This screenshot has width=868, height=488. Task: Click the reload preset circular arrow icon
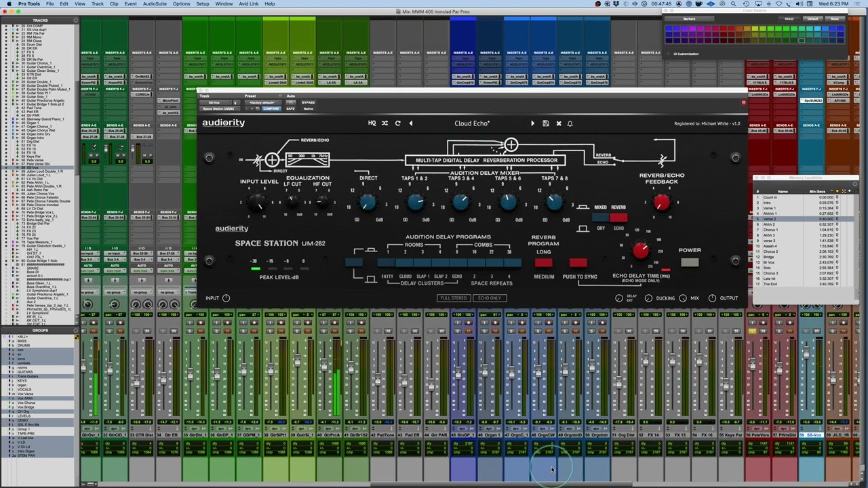pyautogui.click(x=397, y=123)
